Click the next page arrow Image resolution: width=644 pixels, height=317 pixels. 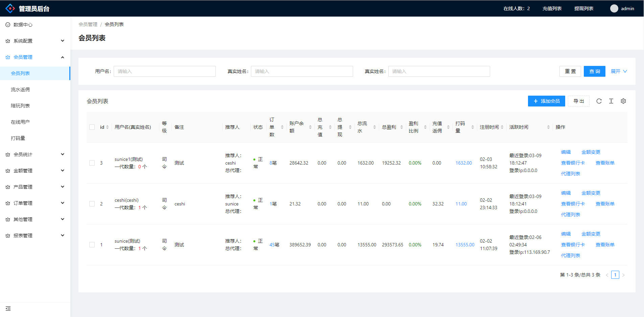click(x=623, y=275)
